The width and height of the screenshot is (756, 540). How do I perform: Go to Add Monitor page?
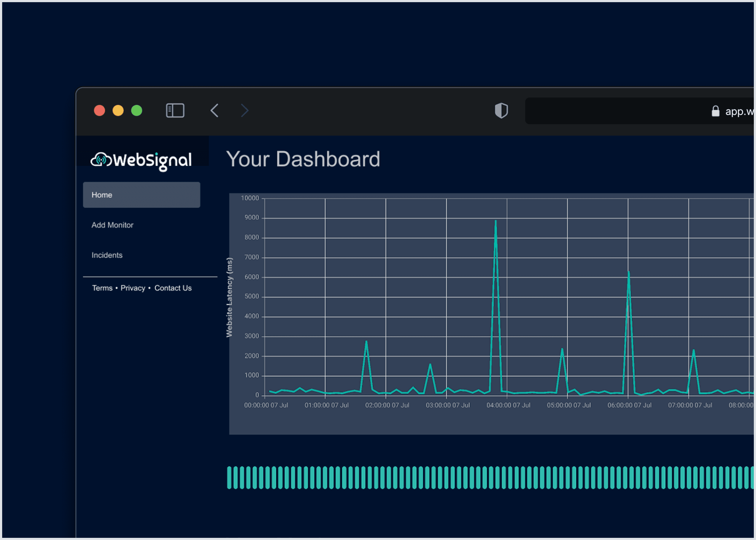pyautogui.click(x=112, y=225)
